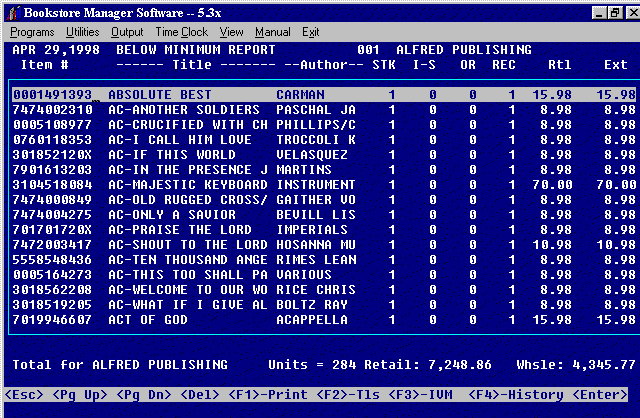Viewport: 640px width, 418px height.
Task: Click the <Esc> command in bottom bar
Action: (x=25, y=396)
